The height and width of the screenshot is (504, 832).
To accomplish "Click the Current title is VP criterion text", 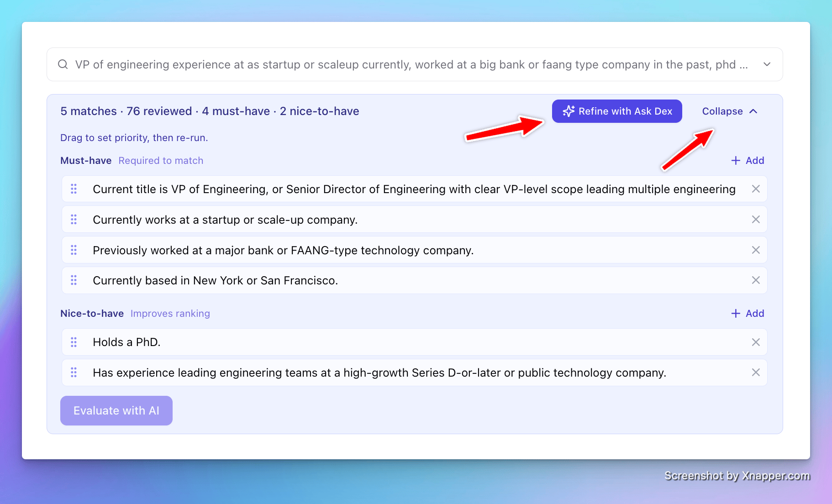I will 414,189.
